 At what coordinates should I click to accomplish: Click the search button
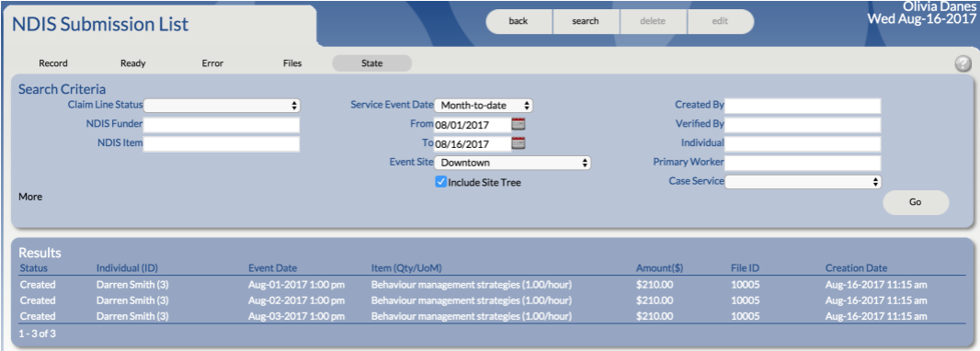coord(586,21)
